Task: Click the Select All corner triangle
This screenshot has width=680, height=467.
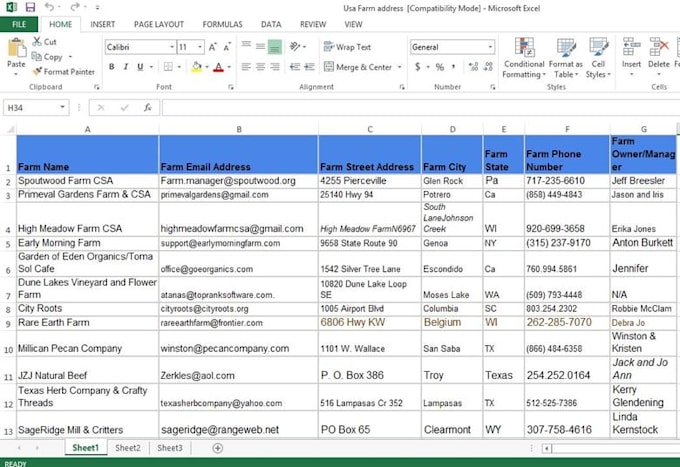Action: pos(10,129)
